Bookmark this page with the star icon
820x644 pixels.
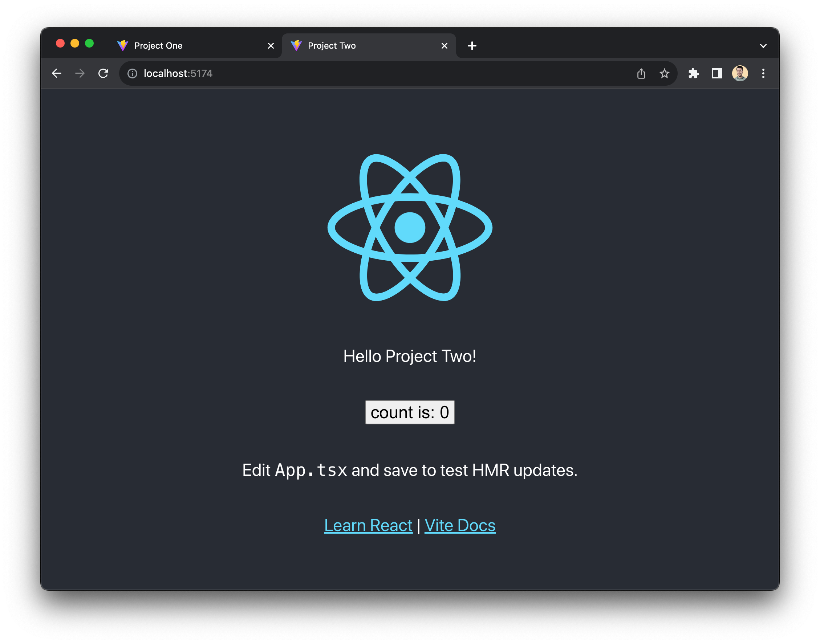click(x=665, y=73)
